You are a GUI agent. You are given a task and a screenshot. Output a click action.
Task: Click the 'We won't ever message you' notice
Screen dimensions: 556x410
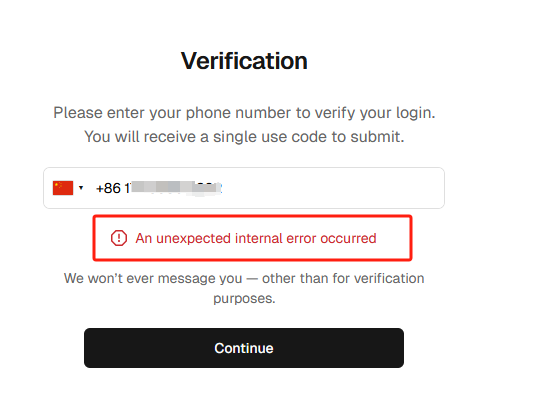coord(244,278)
